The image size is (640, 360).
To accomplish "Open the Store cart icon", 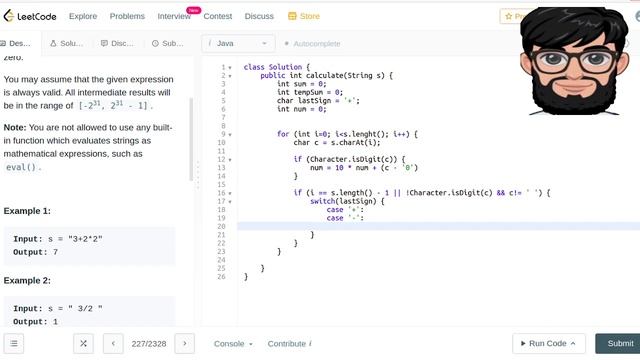I will (292, 16).
